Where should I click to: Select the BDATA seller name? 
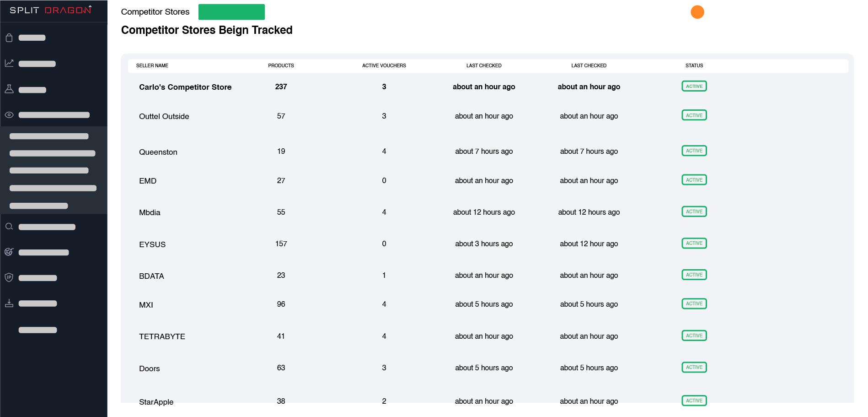151,276
